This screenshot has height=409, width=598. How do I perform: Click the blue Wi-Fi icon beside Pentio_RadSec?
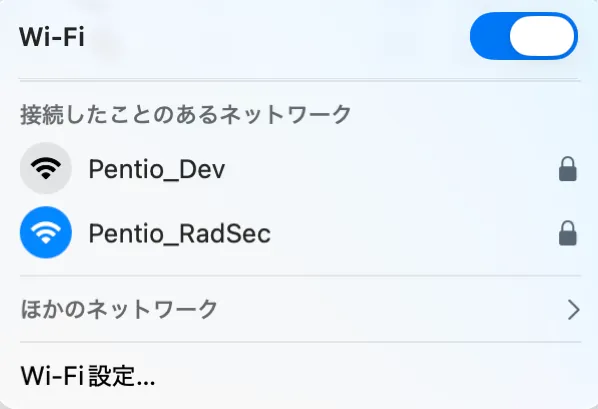click(46, 232)
